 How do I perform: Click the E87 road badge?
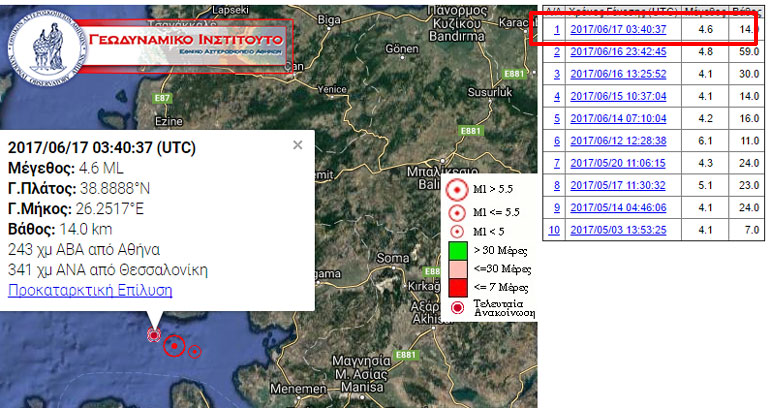[162, 98]
